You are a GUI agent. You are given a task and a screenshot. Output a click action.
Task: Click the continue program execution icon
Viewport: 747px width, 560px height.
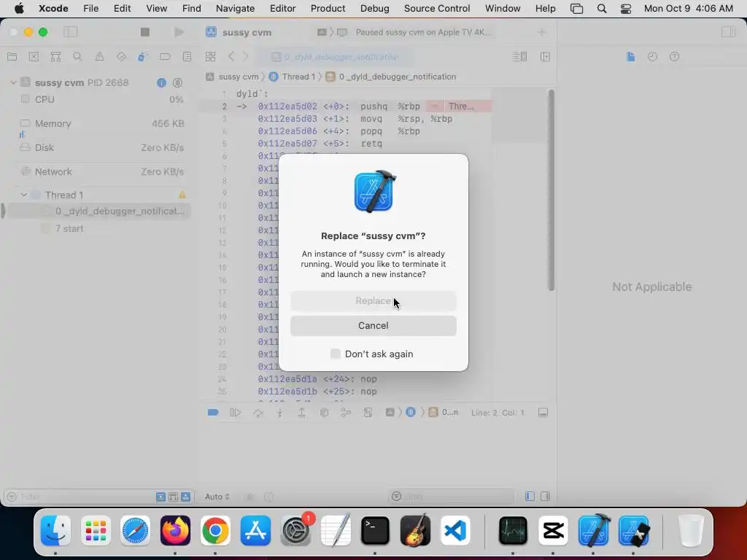(x=236, y=413)
